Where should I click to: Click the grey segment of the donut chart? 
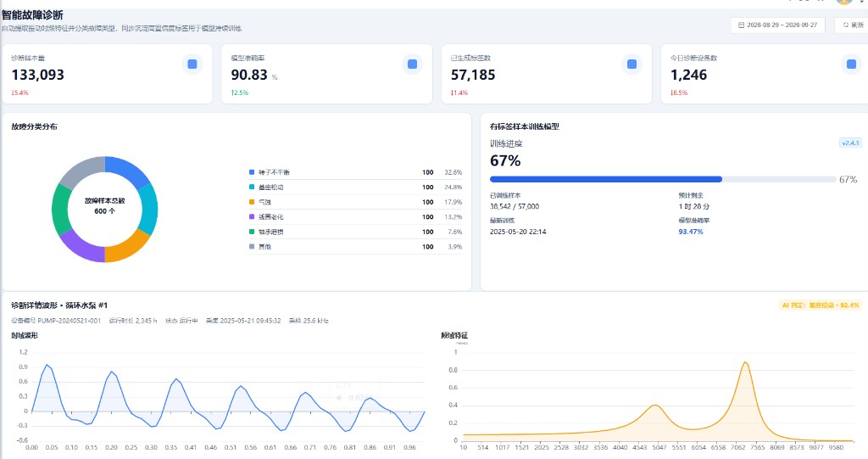(x=83, y=171)
